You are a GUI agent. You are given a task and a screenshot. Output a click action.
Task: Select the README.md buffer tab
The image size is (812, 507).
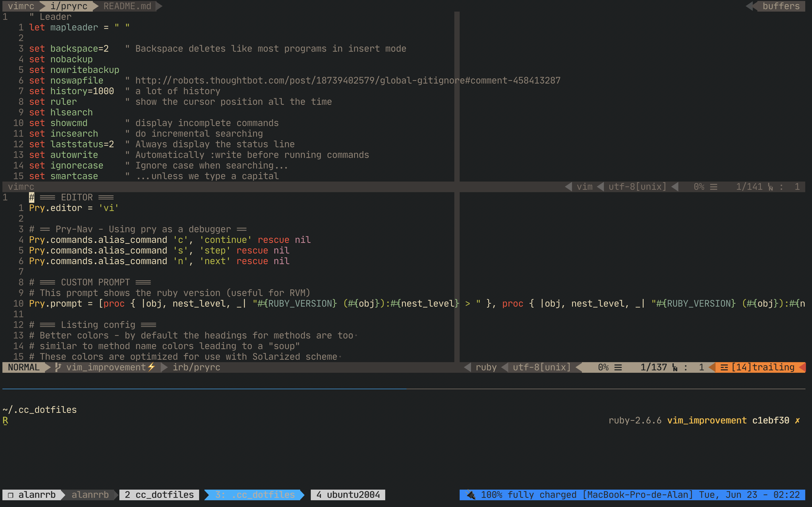click(x=127, y=6)
